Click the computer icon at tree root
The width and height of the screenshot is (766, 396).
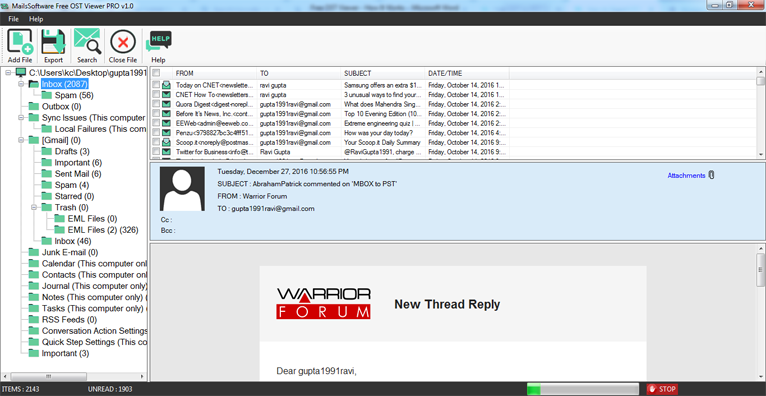point(21,73)
